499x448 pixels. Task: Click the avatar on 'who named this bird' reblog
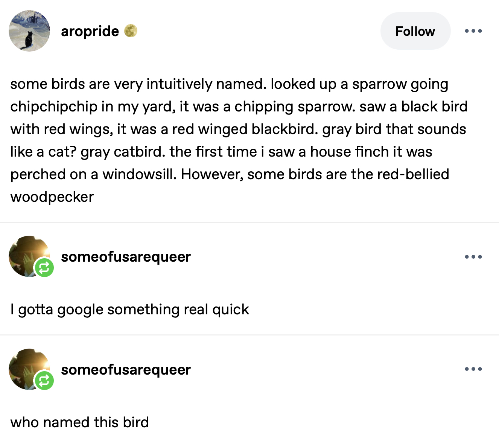pyautogui.click(x=26, y=367)
